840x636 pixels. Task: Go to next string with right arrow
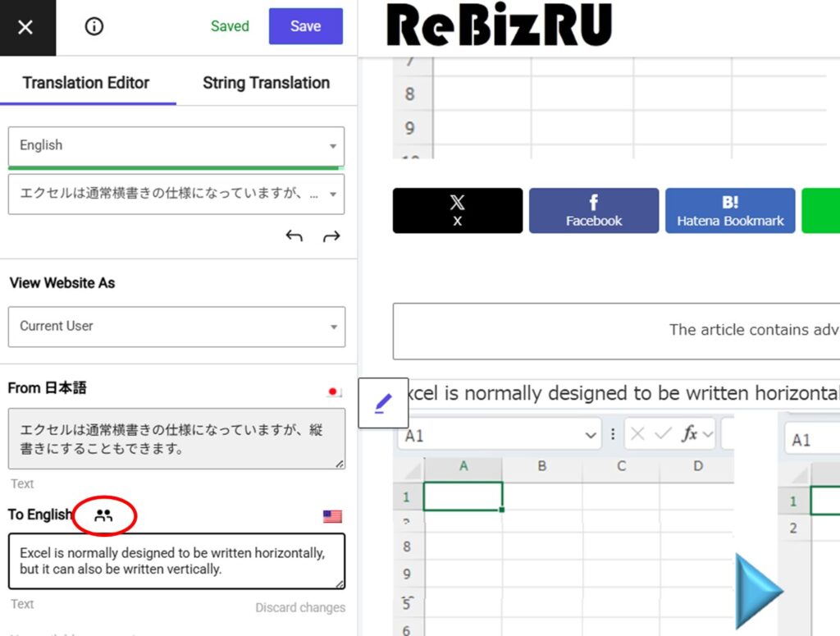coord(331,236)
